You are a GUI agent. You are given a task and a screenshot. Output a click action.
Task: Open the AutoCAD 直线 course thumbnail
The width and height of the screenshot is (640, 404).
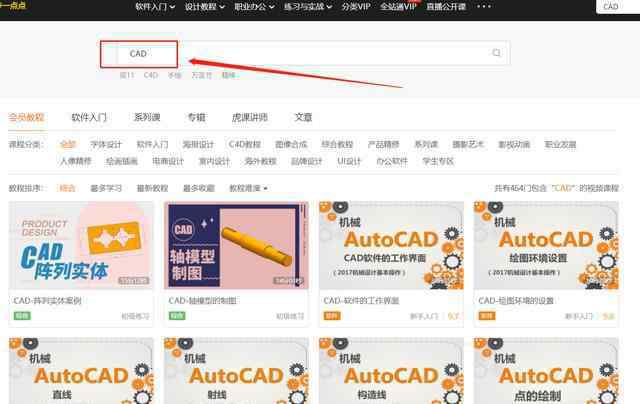click(x=81, y=371)
